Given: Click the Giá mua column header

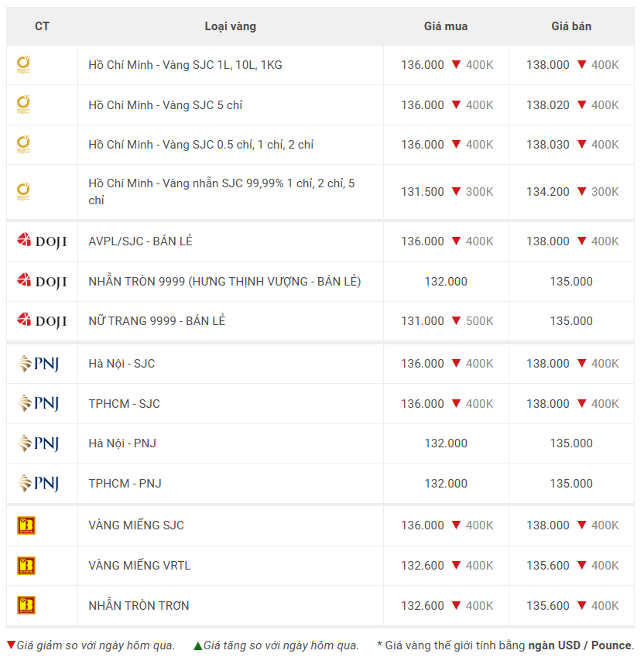Looking at the screenshot, I should tap(446, 26).
